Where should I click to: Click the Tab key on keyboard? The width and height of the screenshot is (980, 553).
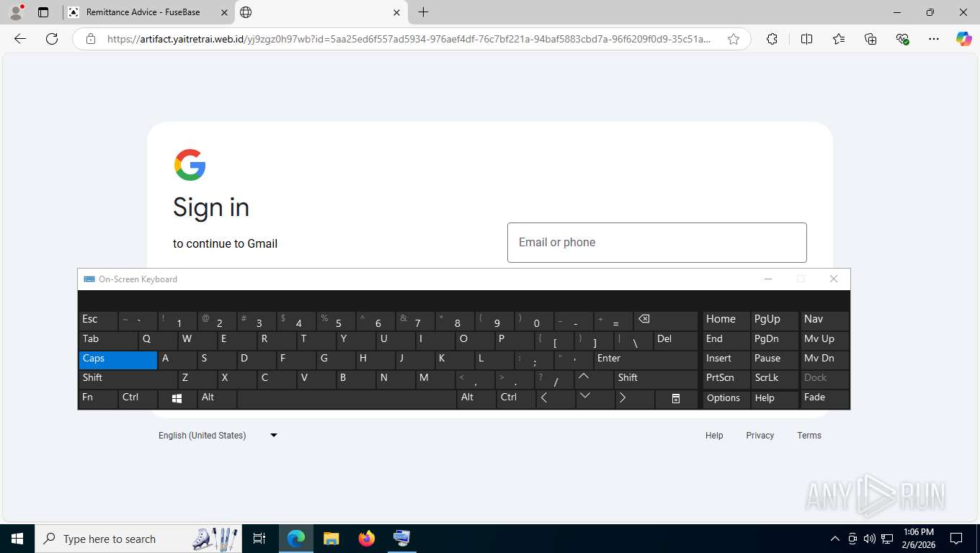pos(108,340)
